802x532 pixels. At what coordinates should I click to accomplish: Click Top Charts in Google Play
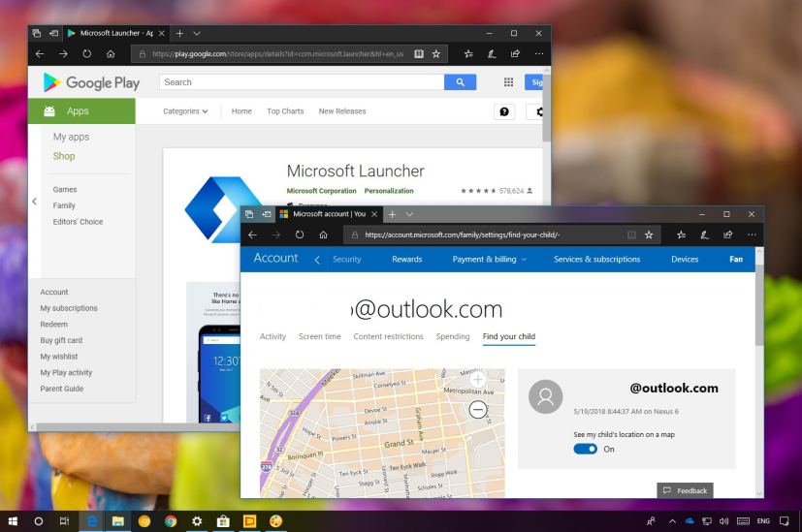pos(285,110)
